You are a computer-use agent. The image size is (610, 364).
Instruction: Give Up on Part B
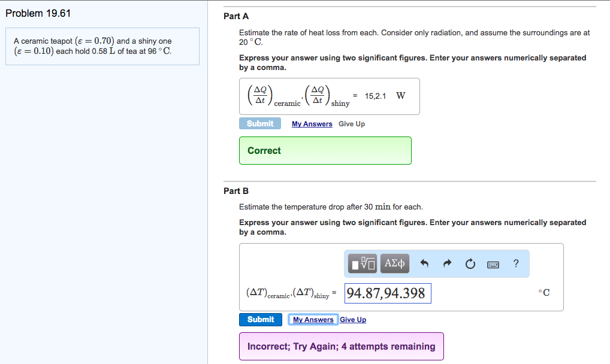pos(353,319)
